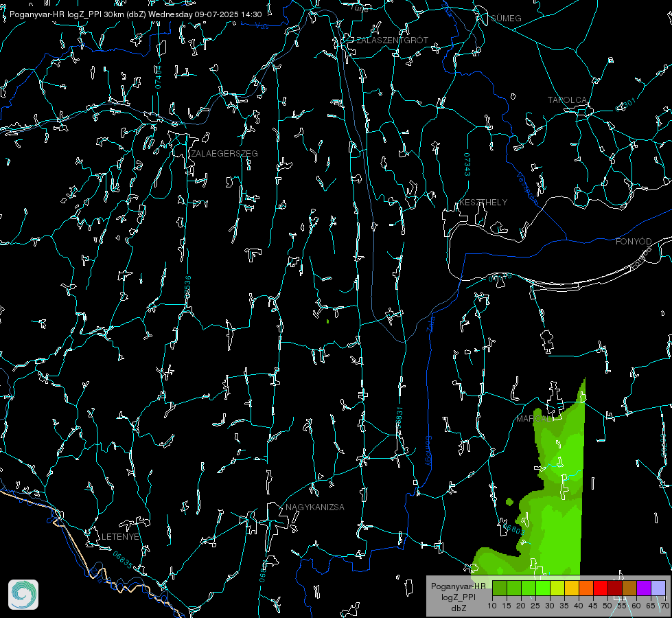Click the ZALASZENTGRÓT town label
672x618 pixels.
[x=392, y=41]
